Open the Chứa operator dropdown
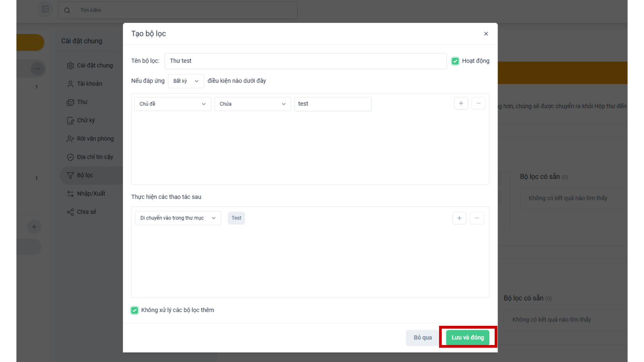The image size is (644, 362). pyautogui.click(x=253, y=104)
